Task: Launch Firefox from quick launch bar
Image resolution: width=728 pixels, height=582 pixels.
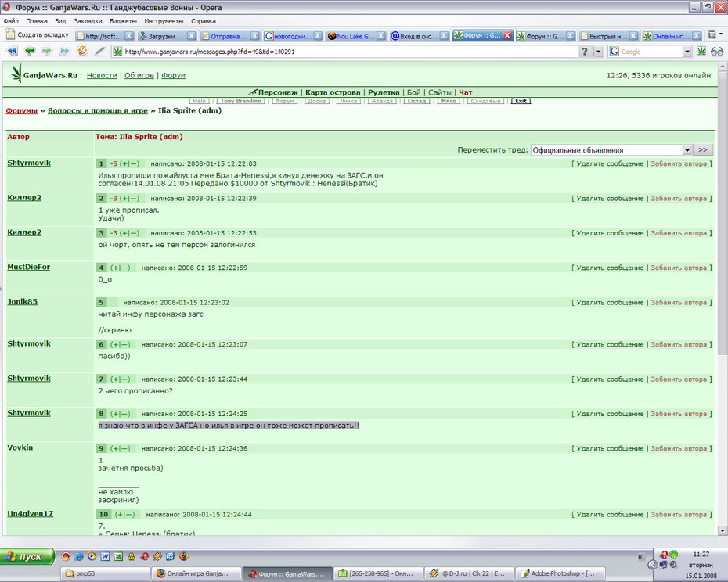Action: click(183, 556)
